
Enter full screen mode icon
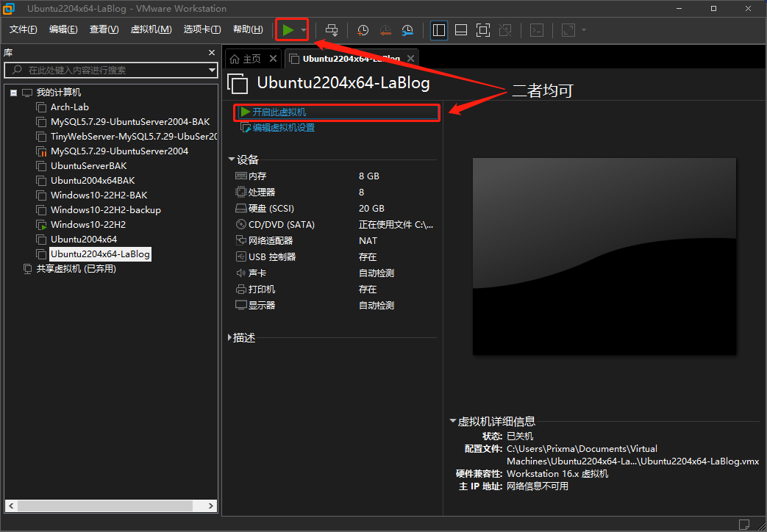(x=483, y=30)
